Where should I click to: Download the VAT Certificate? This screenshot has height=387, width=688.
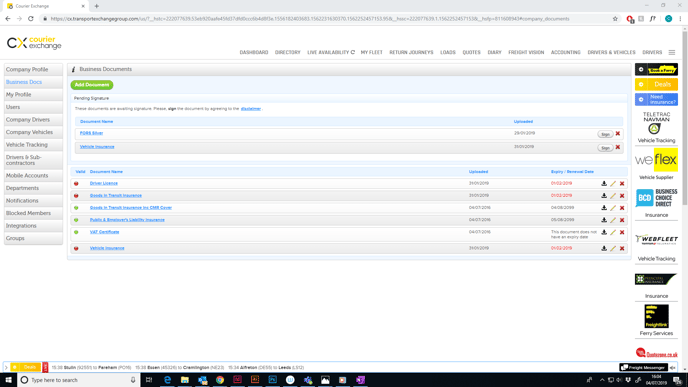(x=604, y=232)
